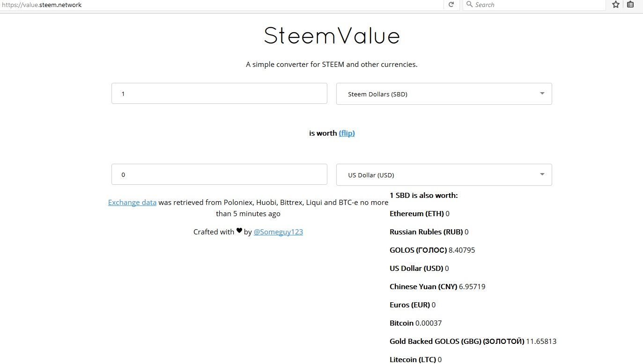Open the Steem Dollars (SBD) dropdown

pyautogui.click(x=444, y=94)
